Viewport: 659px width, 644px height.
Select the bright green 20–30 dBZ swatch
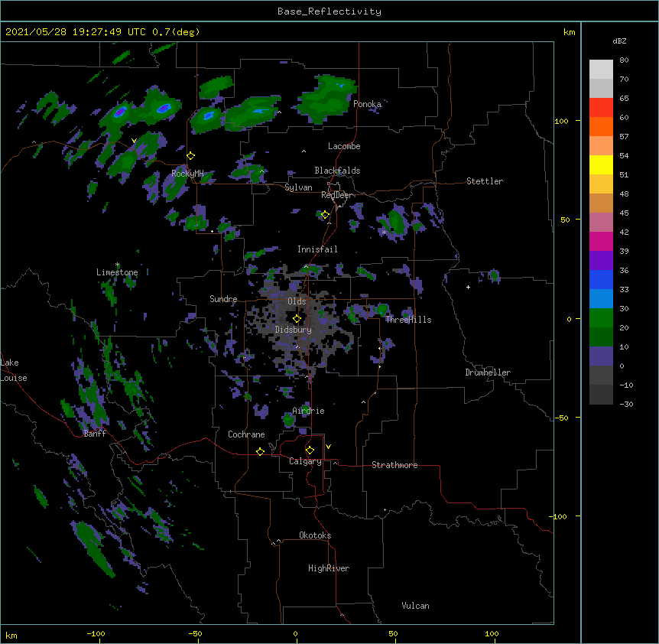pyautogui.click(x=601, y=318)
